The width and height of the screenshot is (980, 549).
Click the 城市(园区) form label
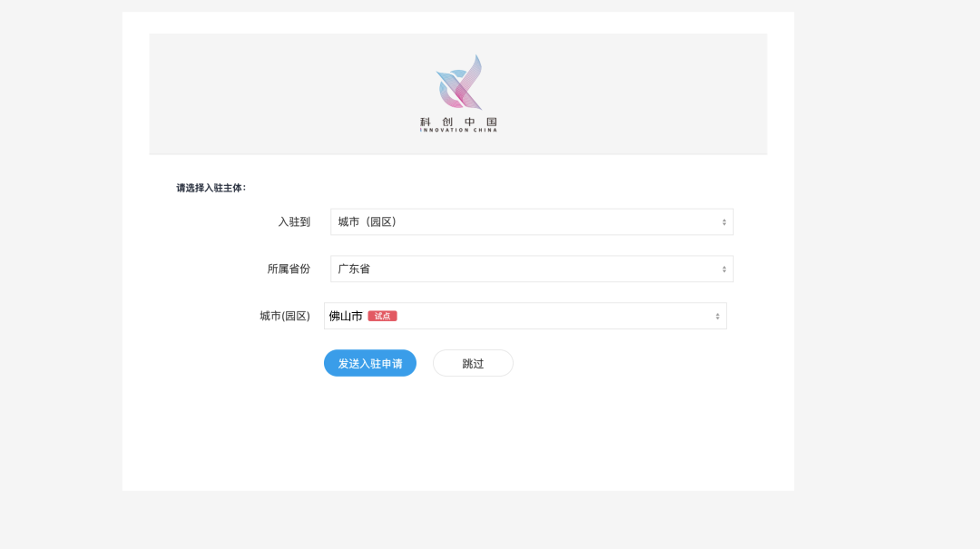(x=284, y=315)
